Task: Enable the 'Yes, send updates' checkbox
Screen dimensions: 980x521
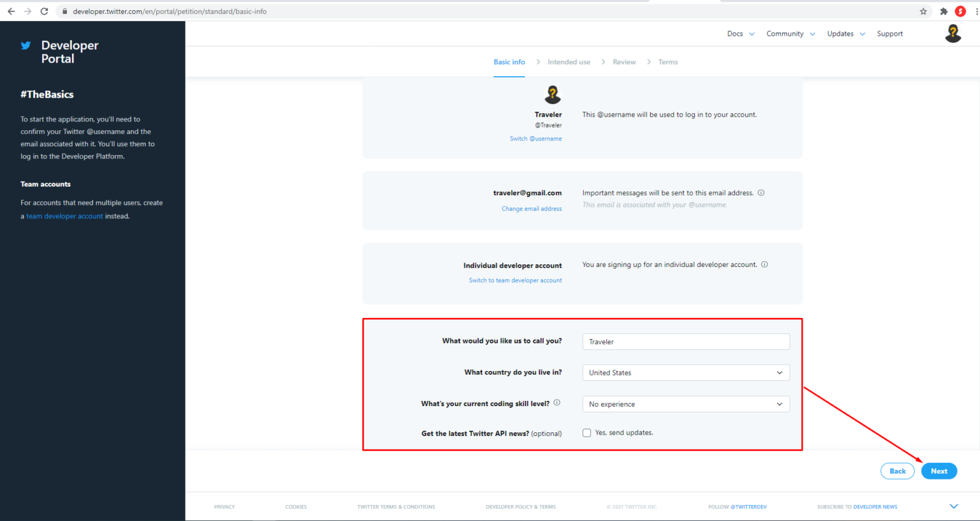Action: (x=586, y=432)
